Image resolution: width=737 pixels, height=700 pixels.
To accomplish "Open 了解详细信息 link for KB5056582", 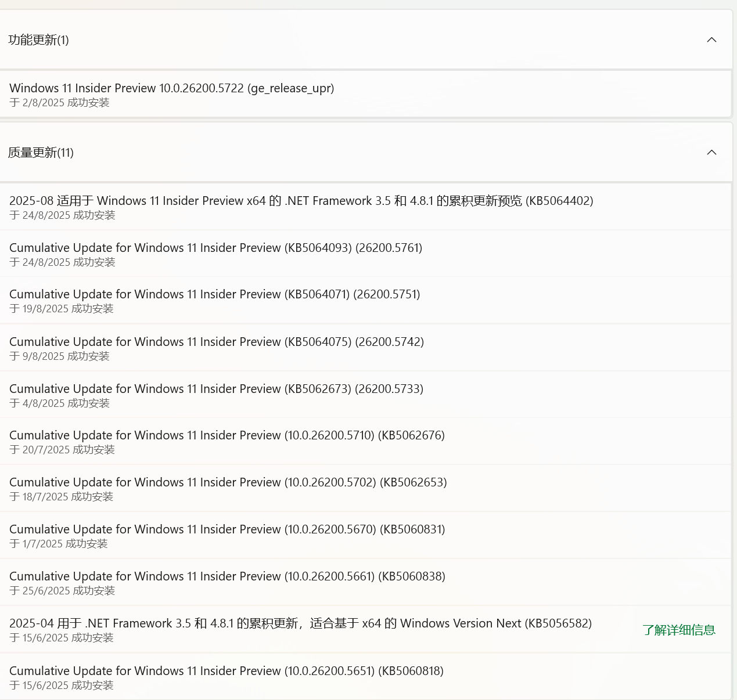I will point(679,630).
